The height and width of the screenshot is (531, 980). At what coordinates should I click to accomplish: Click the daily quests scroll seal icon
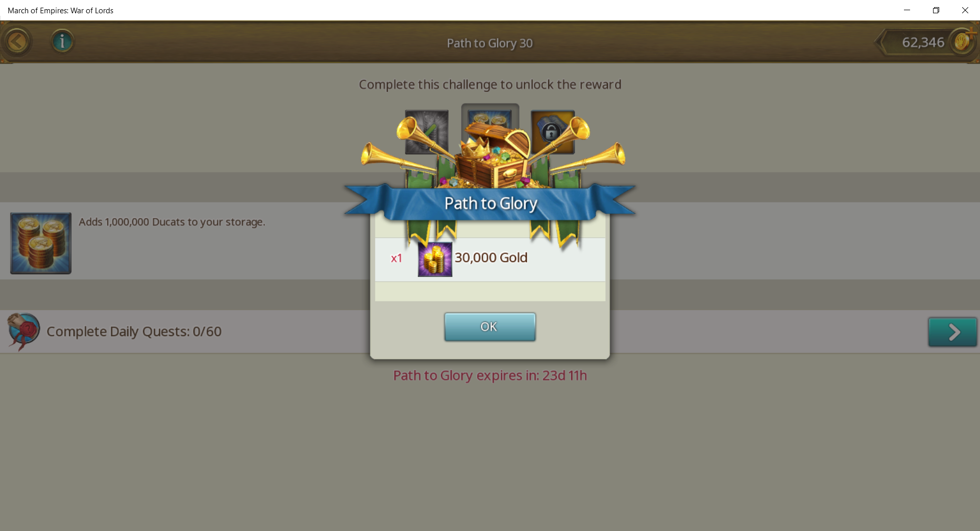[23, 332]
